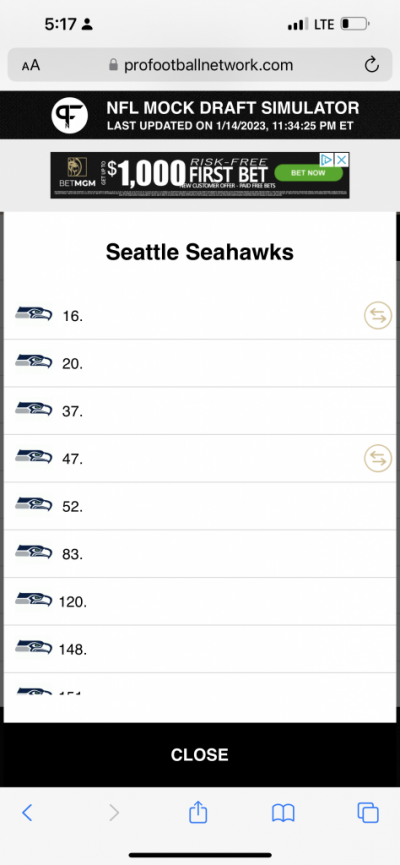Select the Seahawks pick 148 row
Image resolution: width=400 pixels, height=865 pixels.
(200, 648)
